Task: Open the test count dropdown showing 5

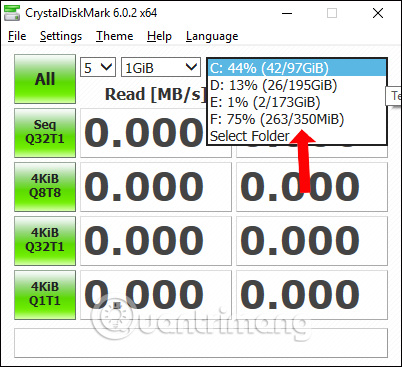Action: coord(98,67)
